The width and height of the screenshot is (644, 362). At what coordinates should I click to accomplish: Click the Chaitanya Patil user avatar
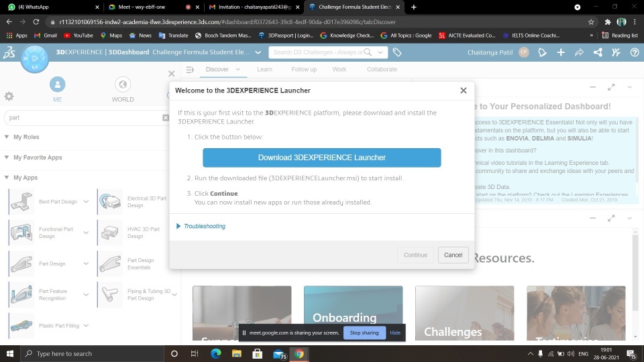pos(524,52)
